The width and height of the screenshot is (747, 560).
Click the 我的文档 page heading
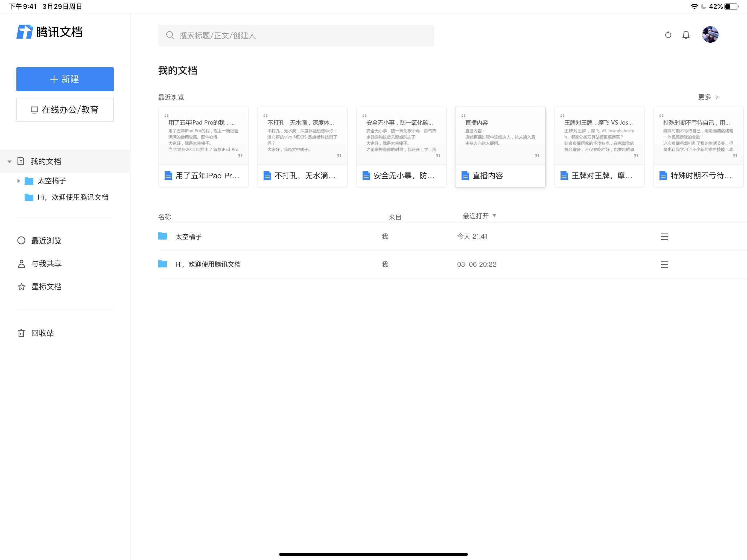click(x=178, y=70)
